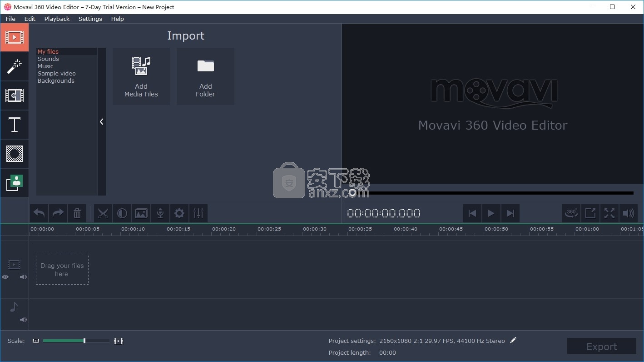Select Backgrounds category

pyautogui.click(x=66, y=80)
